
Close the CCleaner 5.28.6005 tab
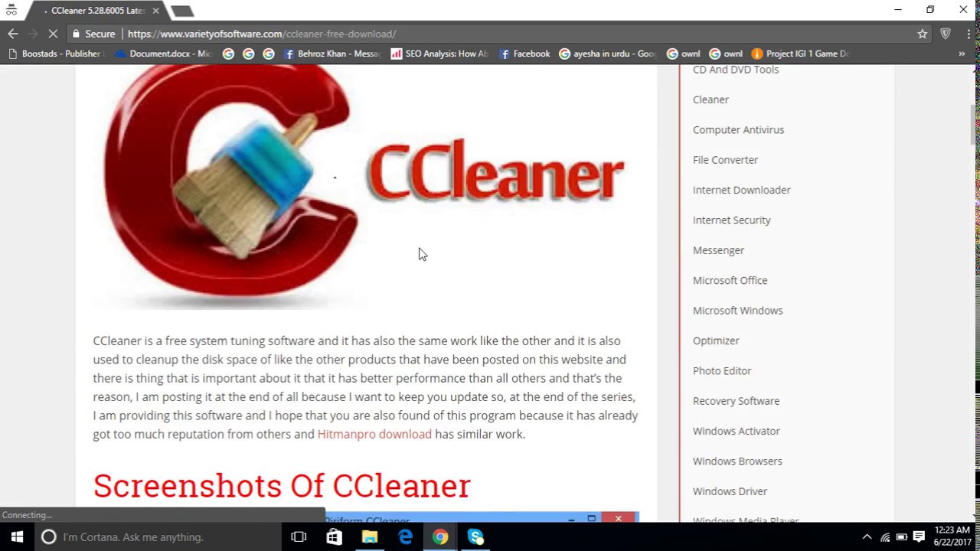point(155,11)
